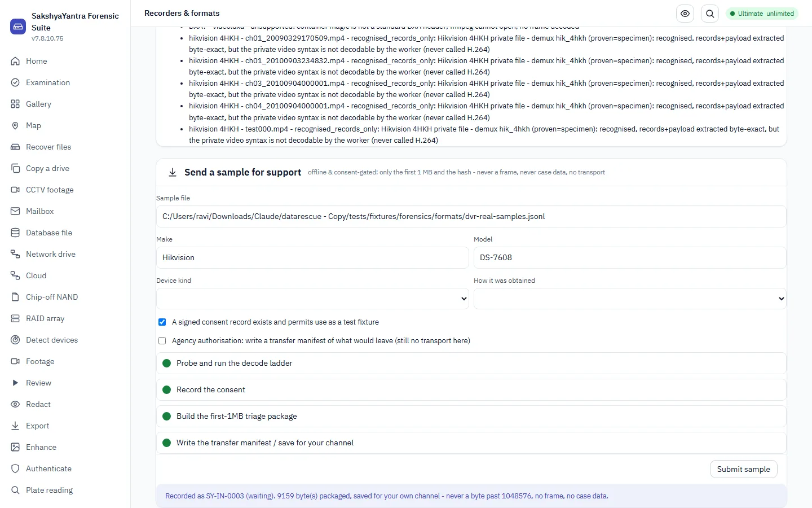Screen dimensions: 812x508
Task: Click the Map pin icon
Action: click(15, 125)
